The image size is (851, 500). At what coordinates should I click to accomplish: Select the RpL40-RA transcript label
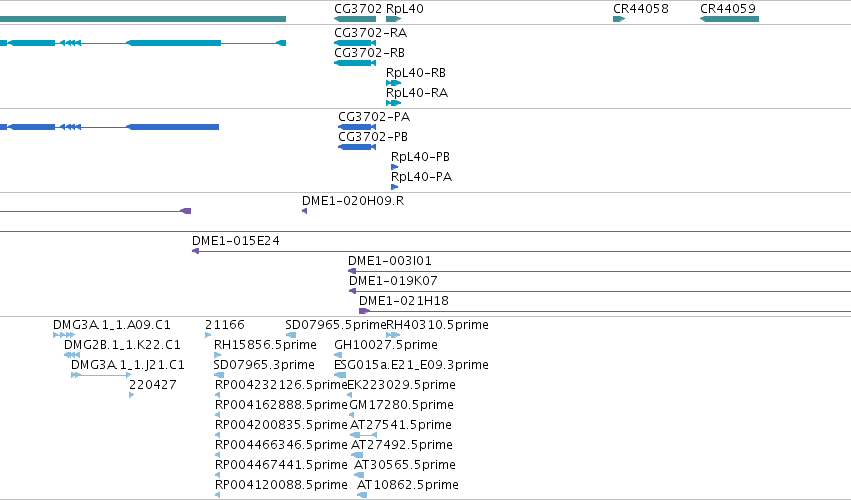417,93
